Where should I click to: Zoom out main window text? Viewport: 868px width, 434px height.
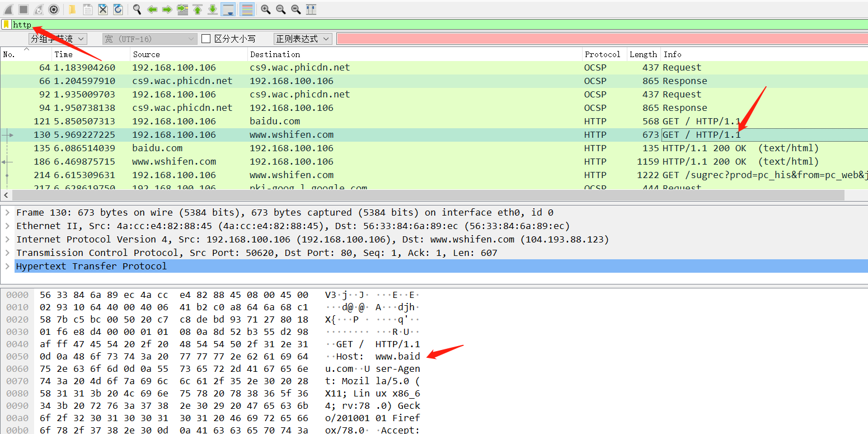tap(281, 10)
